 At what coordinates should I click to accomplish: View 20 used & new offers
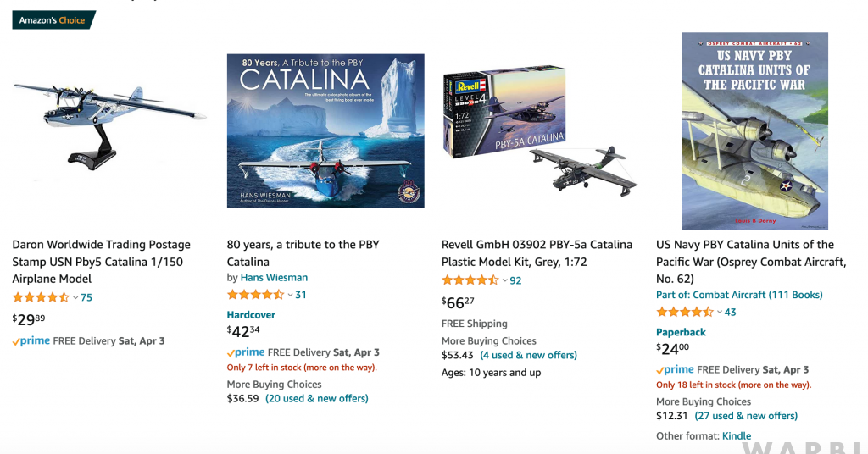point(317,398)
